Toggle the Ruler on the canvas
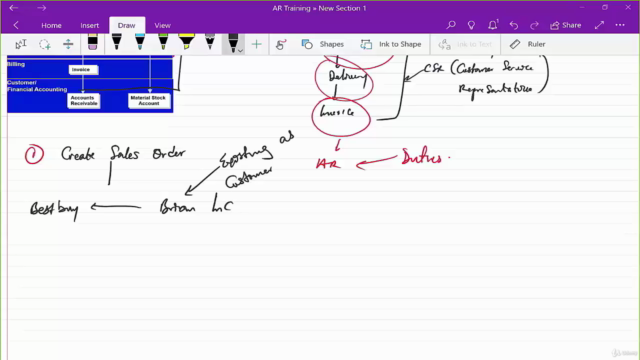 527,44
